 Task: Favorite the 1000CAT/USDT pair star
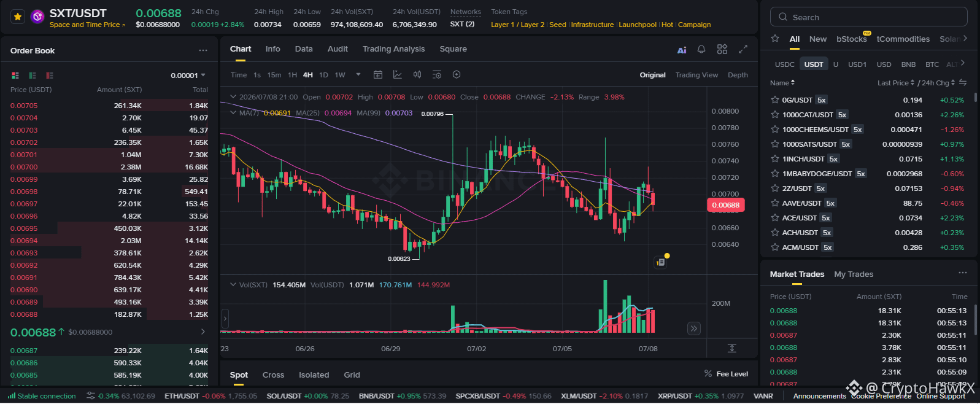[x=775, y=115]
